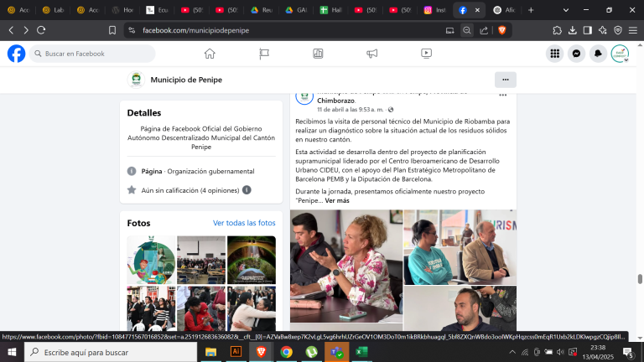This screenshot has width=644, height=362.
Task: Open browser Downloads icon
Action: 572,30
